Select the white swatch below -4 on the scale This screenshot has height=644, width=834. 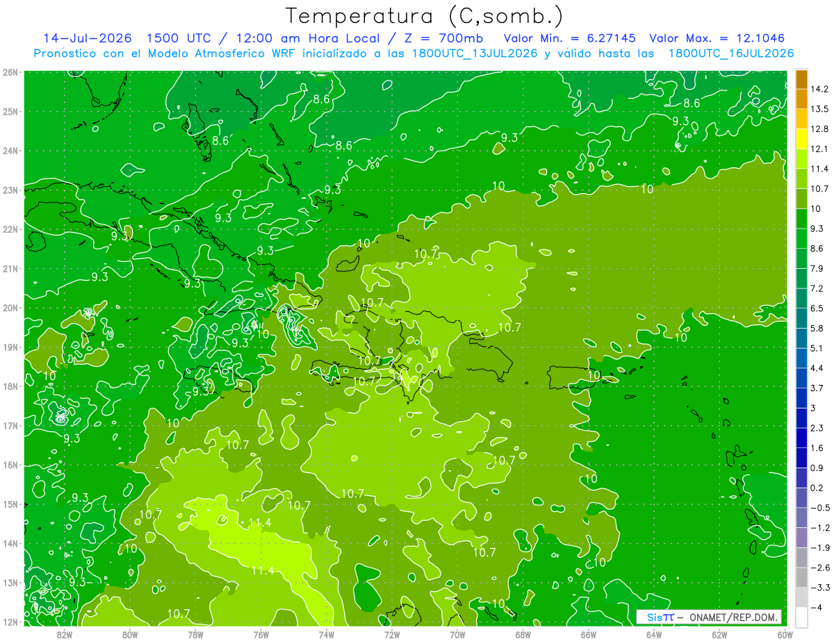801,617
